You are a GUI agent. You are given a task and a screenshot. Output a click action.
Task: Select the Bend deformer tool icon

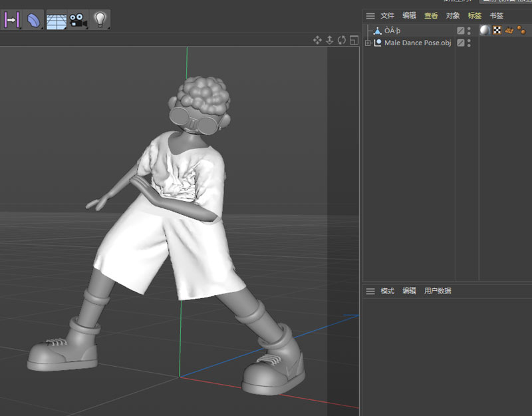point(33,20)
